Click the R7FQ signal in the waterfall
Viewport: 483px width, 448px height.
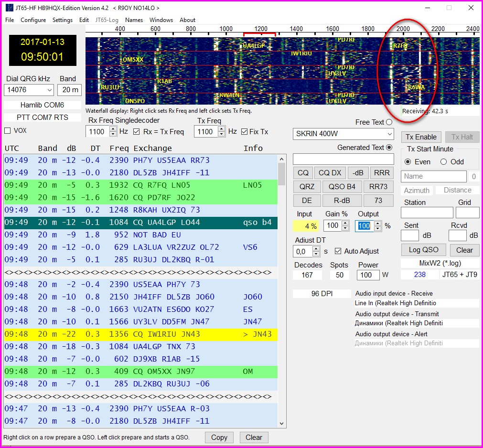click(x=399, y=46)
